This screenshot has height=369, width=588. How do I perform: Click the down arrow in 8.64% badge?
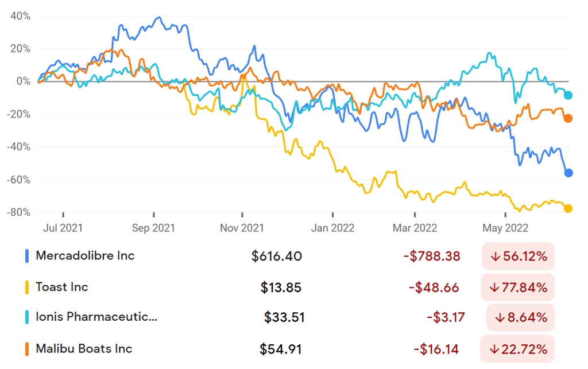[500, 318]
